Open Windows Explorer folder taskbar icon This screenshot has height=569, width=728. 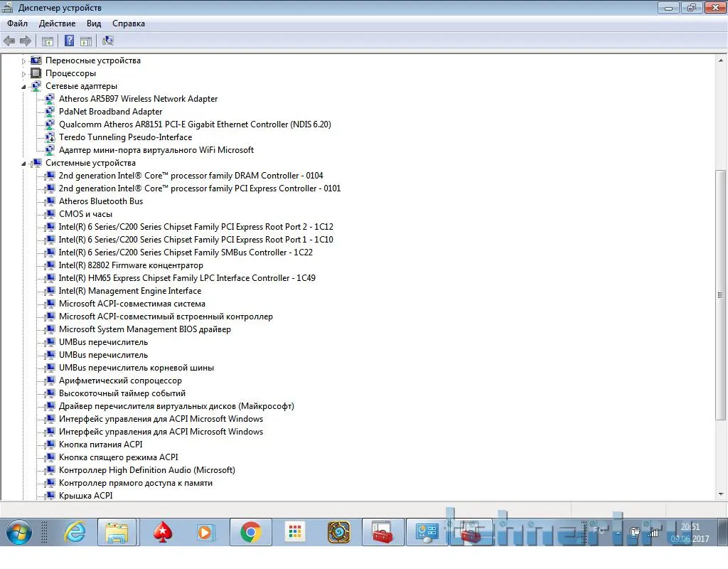(x=117, y=532)
